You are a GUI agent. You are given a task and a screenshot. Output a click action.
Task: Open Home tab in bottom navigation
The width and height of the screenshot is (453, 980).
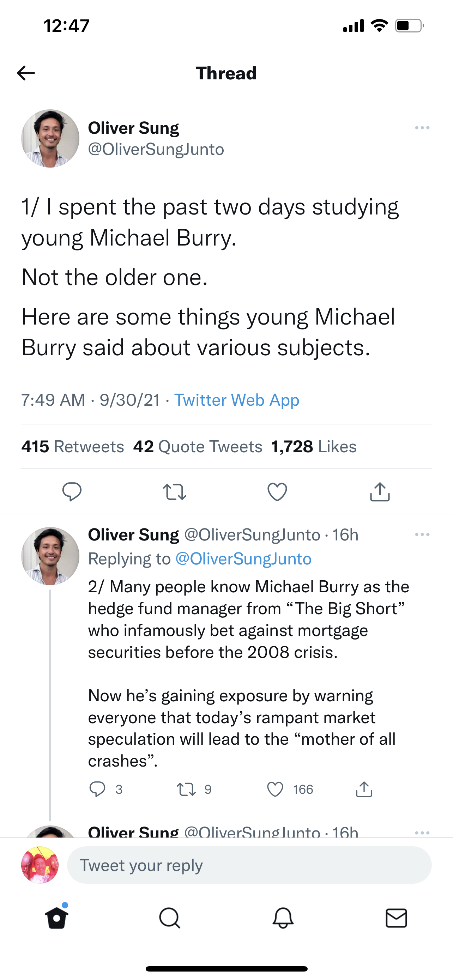pos(57,918)
